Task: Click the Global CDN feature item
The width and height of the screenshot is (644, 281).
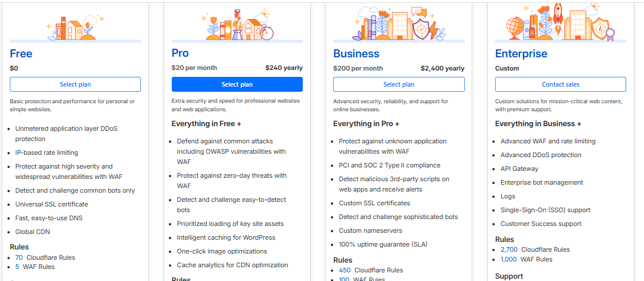Action: coord(32,232)
